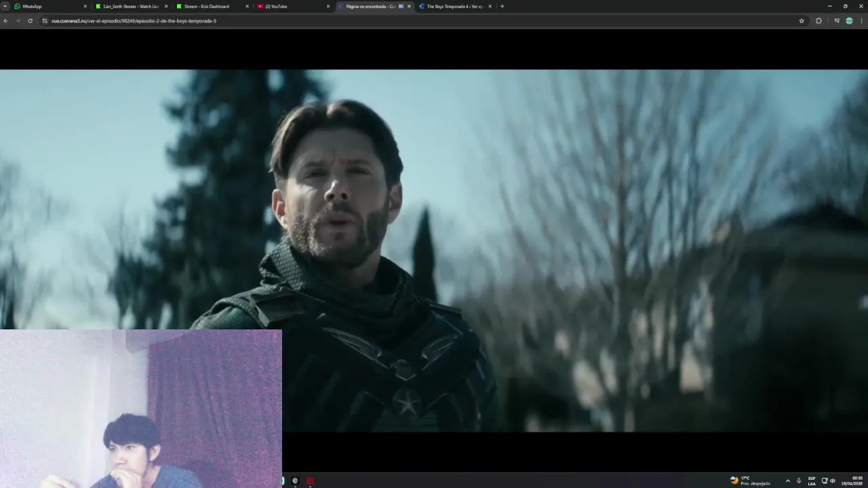
Task: Reload the current page
Action: pos(30,21)
